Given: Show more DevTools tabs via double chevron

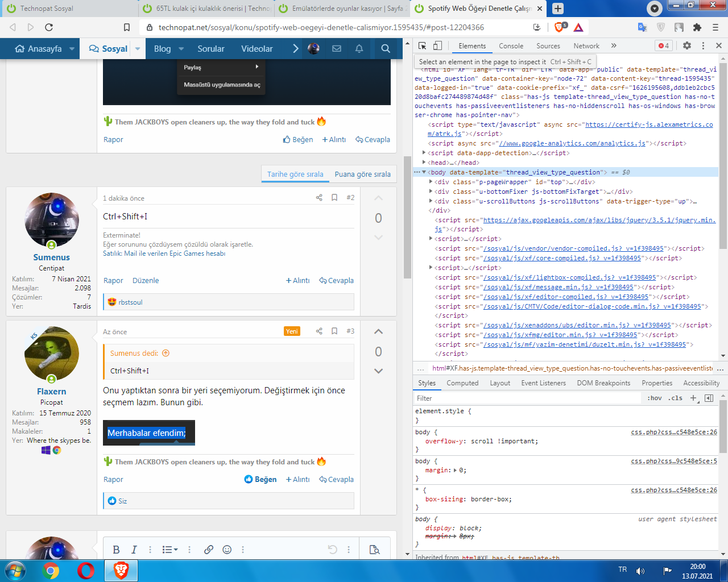Looking at the screenshot, I should coord(614,46).
